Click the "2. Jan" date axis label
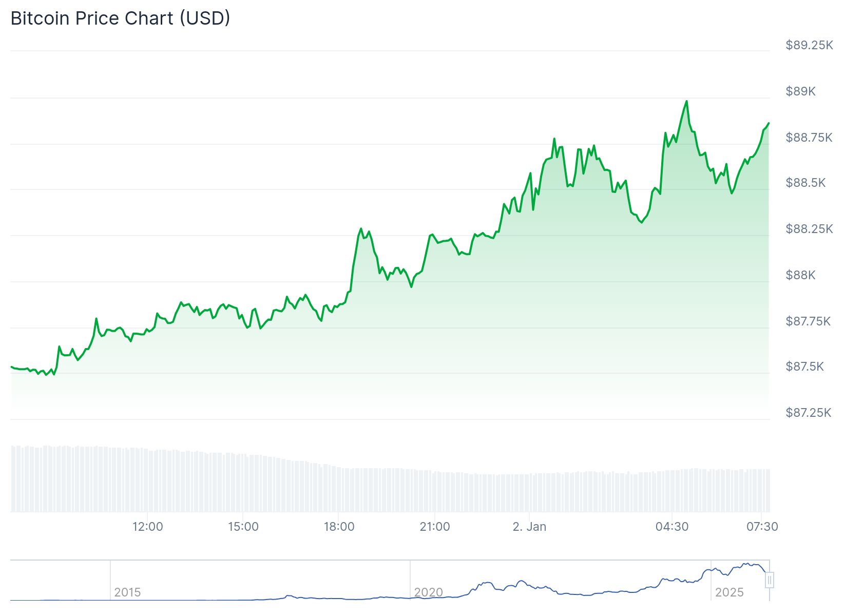The height and width of the screenshot is (616, 844). click(x=529, y=527)
